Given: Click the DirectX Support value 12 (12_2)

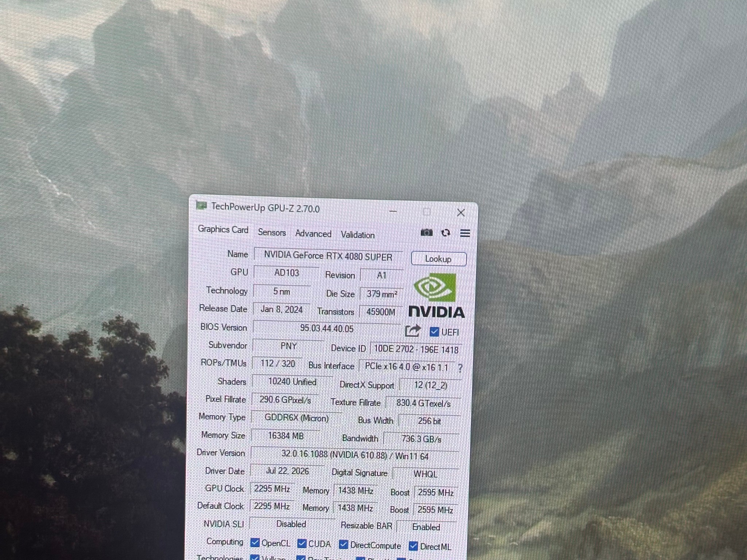Looking at the screenshot, I should tap(430, 385).
